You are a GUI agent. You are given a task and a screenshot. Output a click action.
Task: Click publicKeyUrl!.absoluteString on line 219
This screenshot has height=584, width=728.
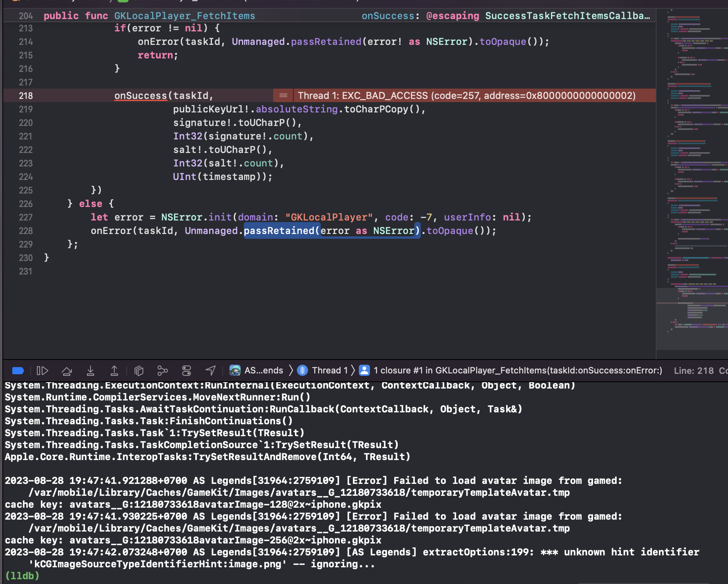click(255, 109)
